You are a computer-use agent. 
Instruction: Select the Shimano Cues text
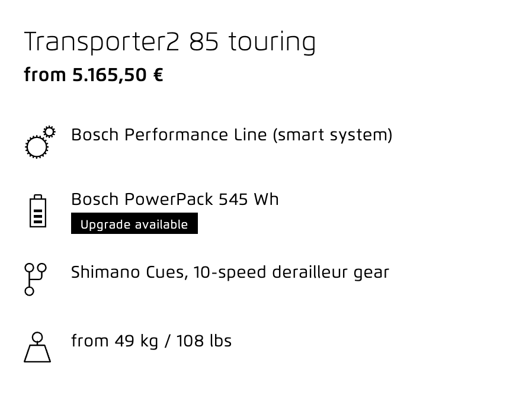(129, 272)
